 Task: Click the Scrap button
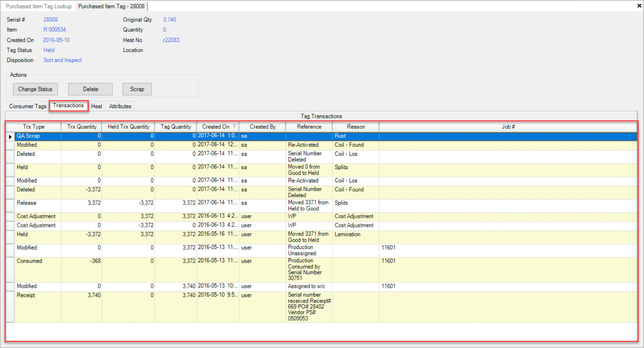[x=137, y=89]
